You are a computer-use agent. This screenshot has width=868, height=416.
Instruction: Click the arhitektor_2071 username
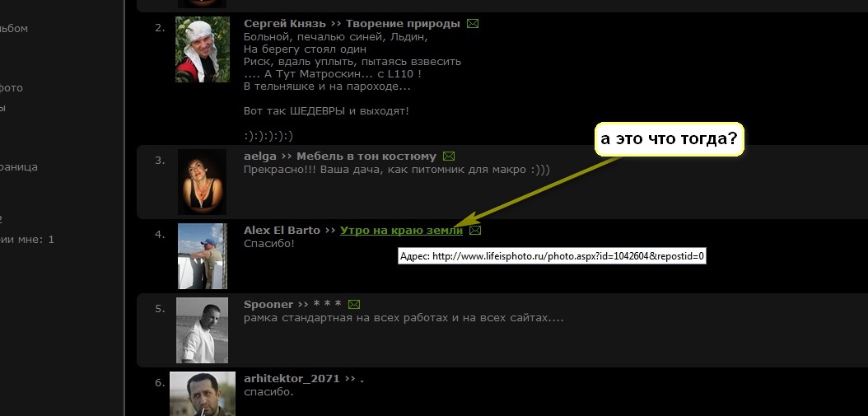tap(292, 379)
